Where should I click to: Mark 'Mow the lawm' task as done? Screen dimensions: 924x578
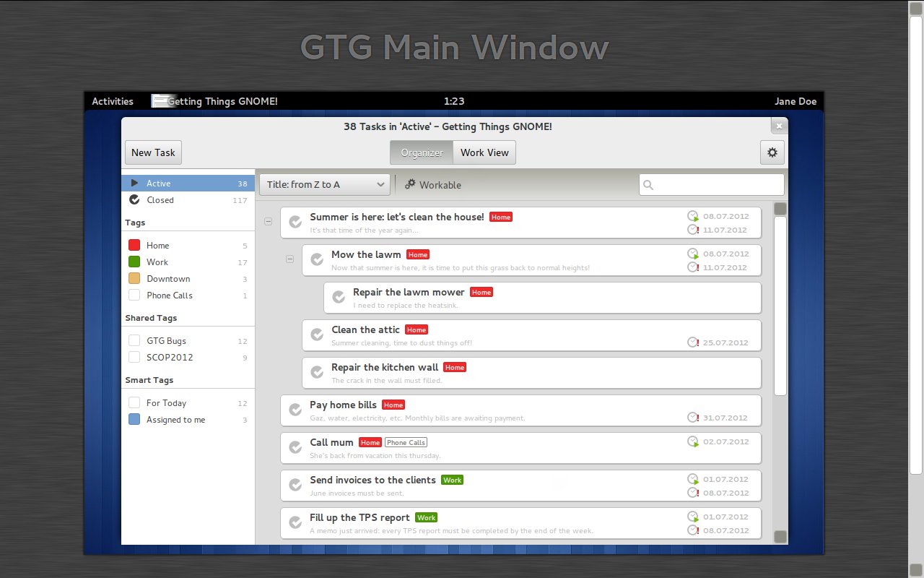[317, 259]
